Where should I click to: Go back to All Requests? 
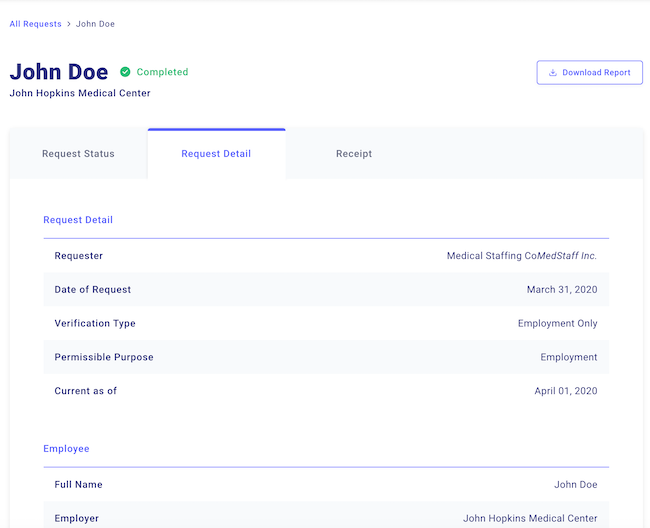point(35,24)
